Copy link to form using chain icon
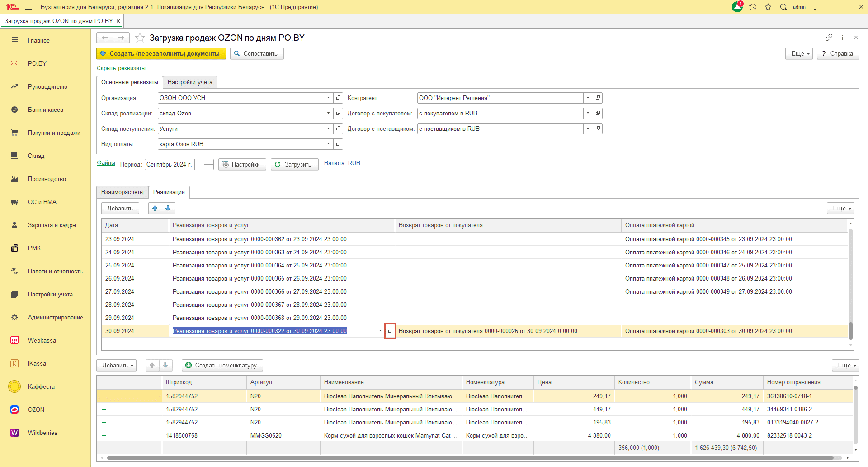This screenshot has width=868, height=467. [829, 37]
